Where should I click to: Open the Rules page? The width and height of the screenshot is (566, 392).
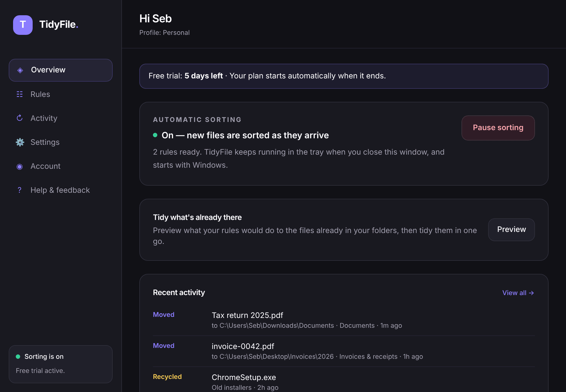[61, 94]
